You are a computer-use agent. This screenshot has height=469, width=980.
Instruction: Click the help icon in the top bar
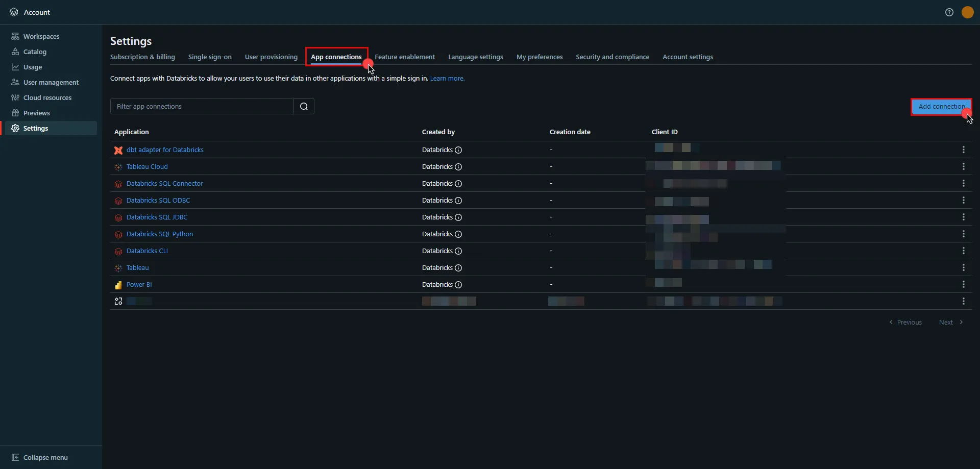click(949, 12)
